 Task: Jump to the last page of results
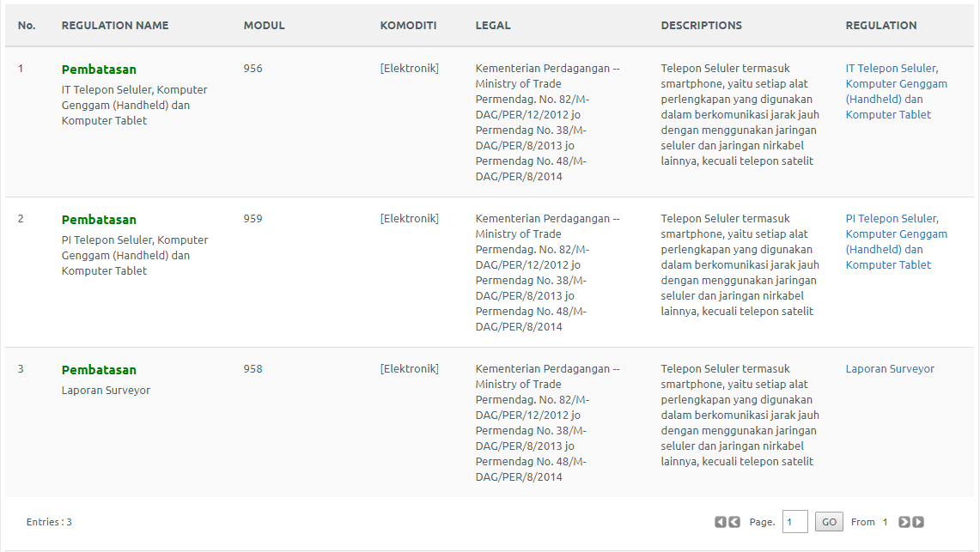click(918, 522)
